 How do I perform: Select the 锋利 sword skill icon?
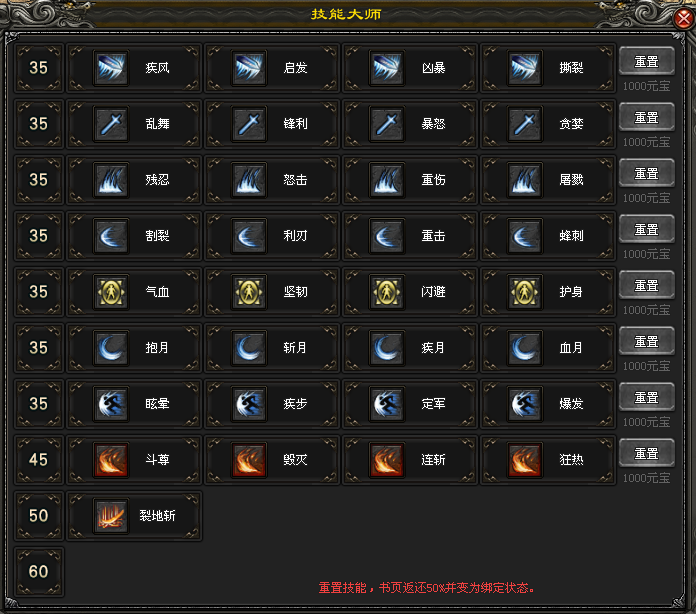[x=249, y=124]
